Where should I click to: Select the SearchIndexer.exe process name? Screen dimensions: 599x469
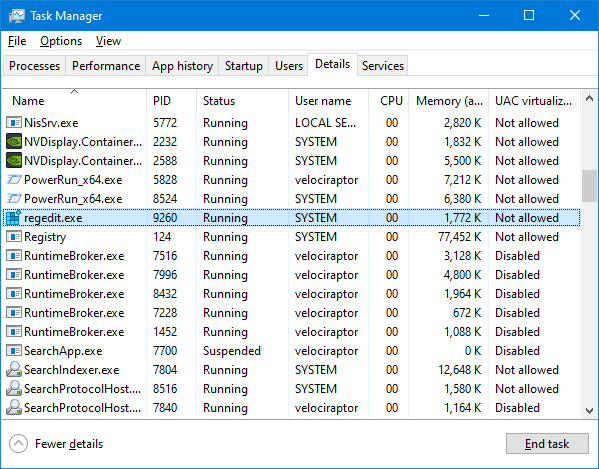71,370
